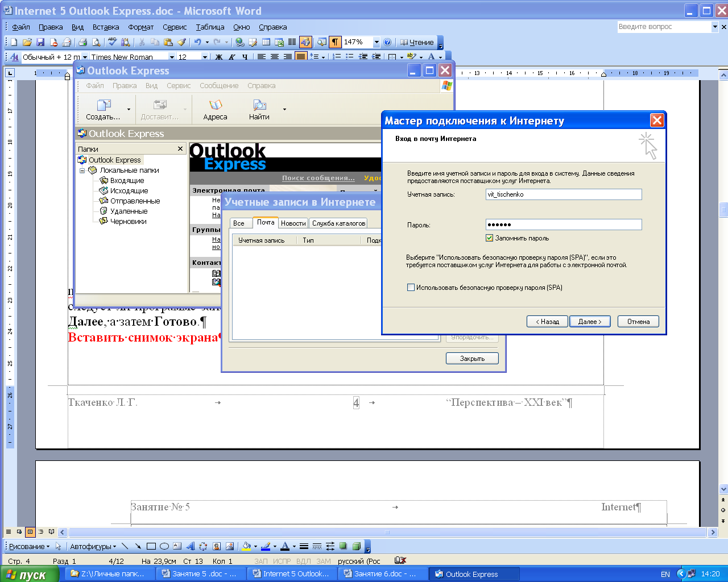Image resolution: width=728 pixels, height=582 pixels.
Task: Save the document with the floppy icon
Action: pos(40,42)
